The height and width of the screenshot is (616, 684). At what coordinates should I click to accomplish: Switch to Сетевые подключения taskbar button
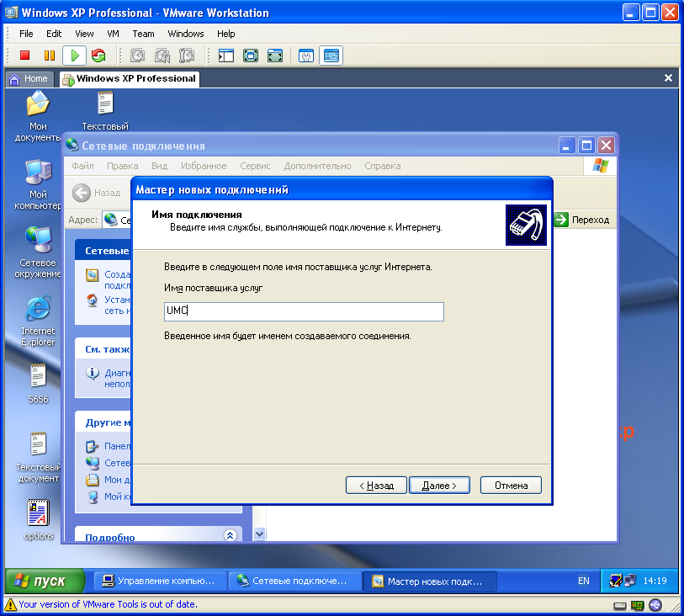coord(294,581)
